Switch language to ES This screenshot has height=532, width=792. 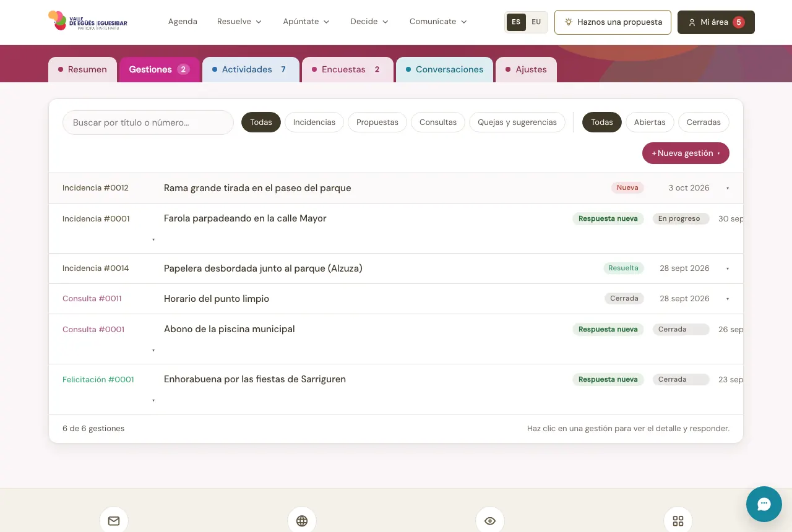[516, 22]
